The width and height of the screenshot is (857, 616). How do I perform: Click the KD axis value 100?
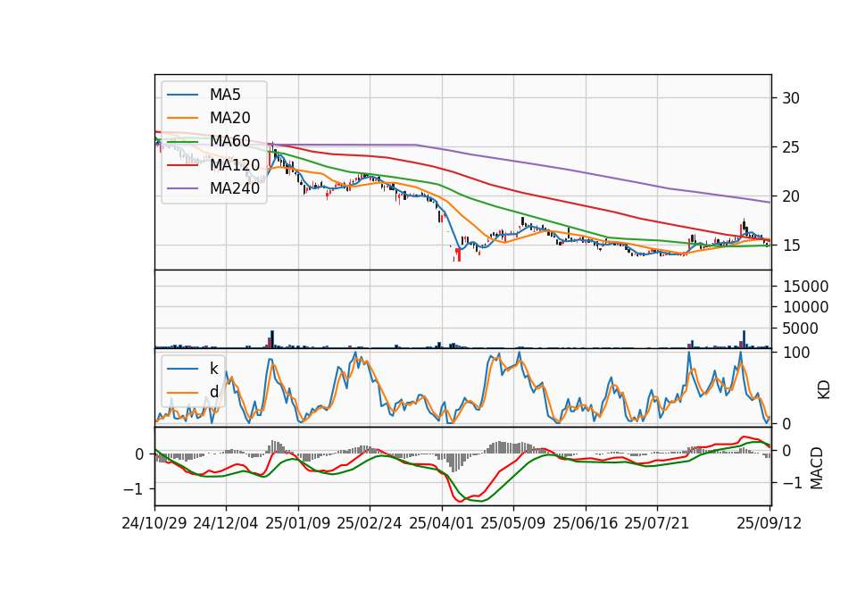click(x=796, y=353)
